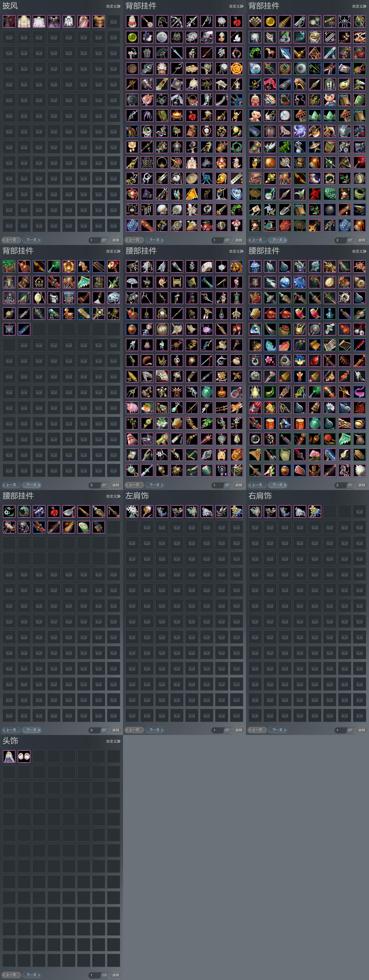Click the 左肩饰 panel title
This screenshot has width=369, height=980.
coord(137,496)
